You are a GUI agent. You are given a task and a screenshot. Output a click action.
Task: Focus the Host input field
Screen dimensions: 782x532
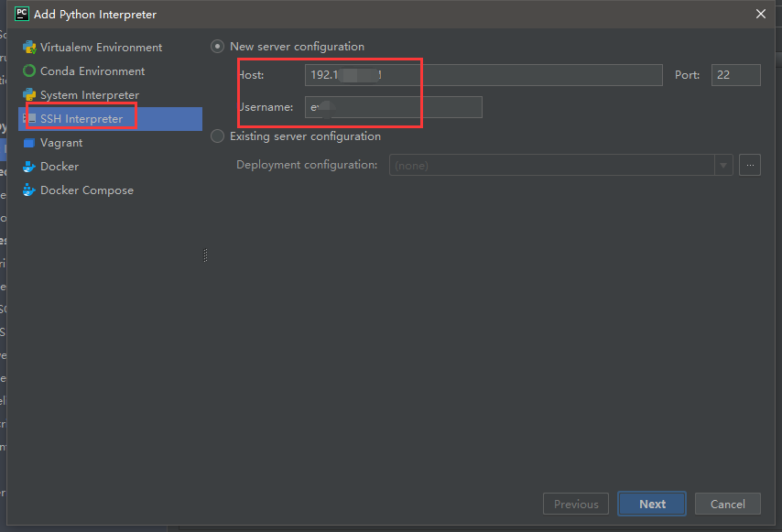tap(483, 75)
